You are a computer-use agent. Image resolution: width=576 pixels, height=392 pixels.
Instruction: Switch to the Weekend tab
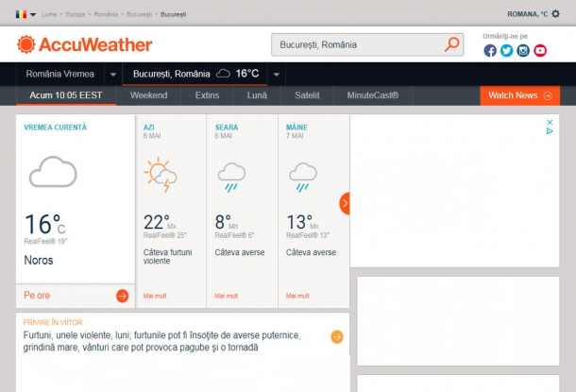148,95
